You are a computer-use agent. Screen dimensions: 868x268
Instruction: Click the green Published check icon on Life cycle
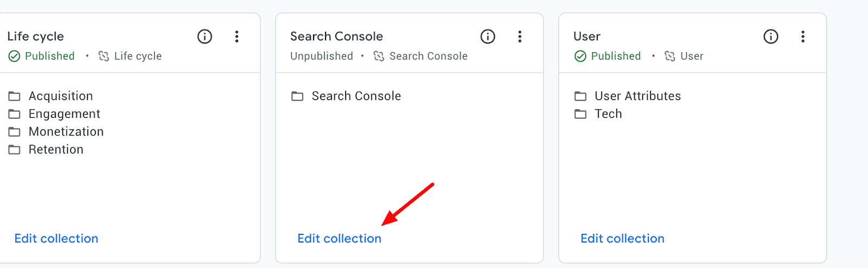[14, 56]
